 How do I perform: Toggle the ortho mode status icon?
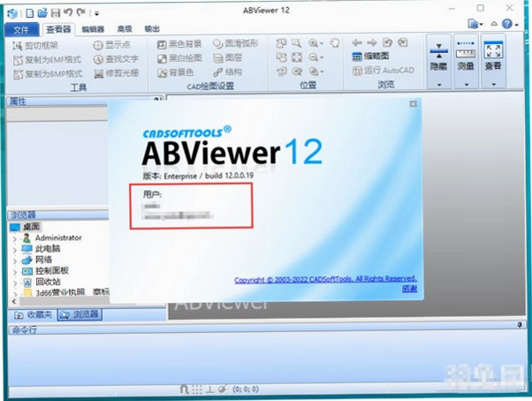click(209, 390)
